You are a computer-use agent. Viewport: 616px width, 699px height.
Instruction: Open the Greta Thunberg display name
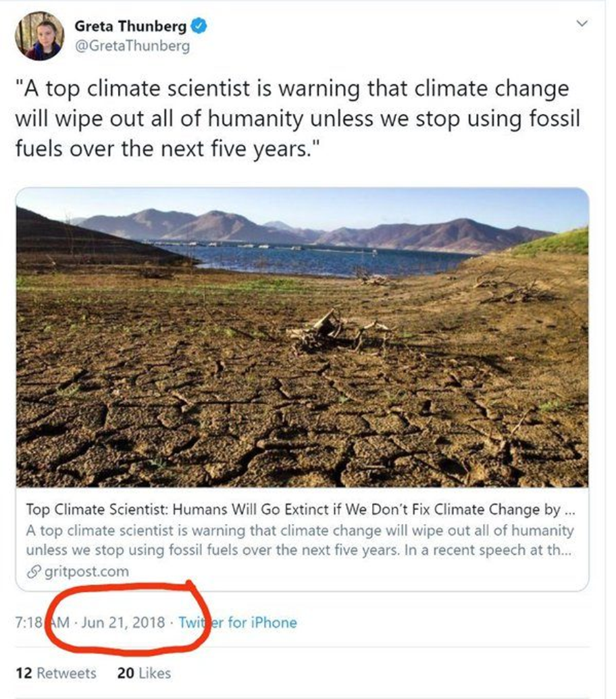tap(130, 27)
